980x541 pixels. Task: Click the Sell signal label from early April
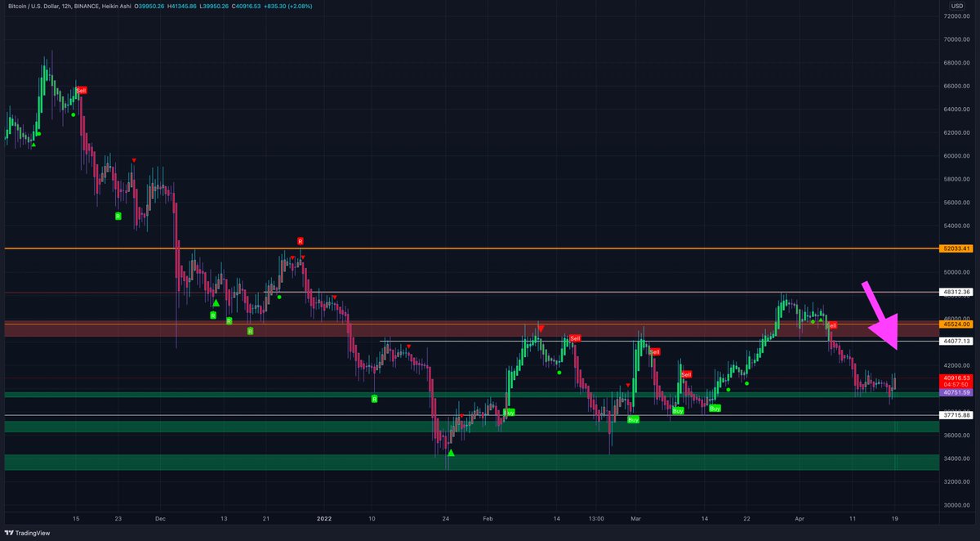tap(832, 325)
